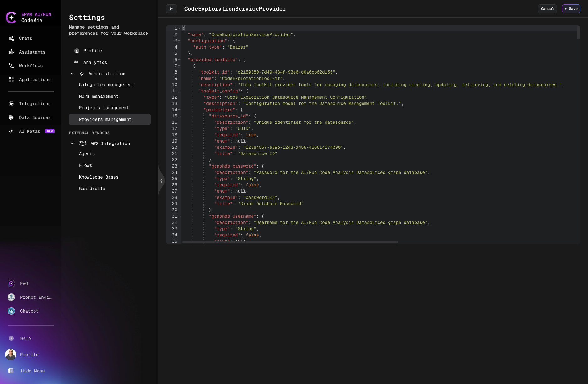
Task: Click Hide Menu at the sidebar bottom
Action: click(x=32, y=371)
